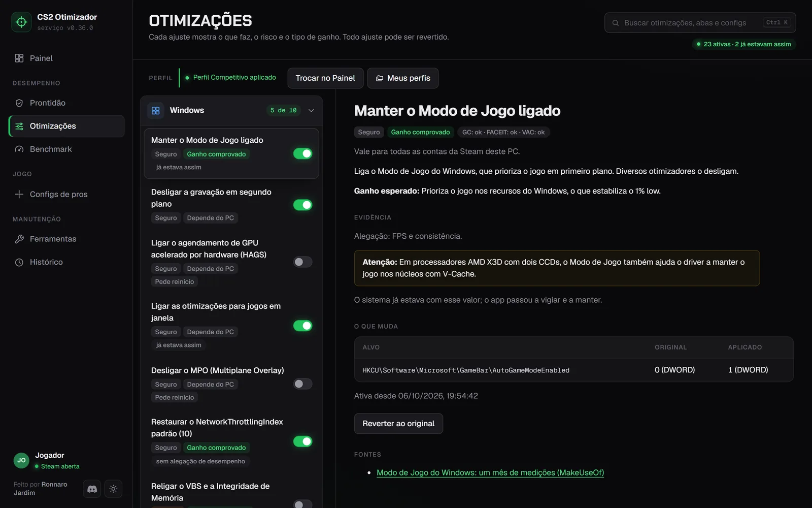Click the Benchmark gauge icon

pyautogui.click(x=19, y=149)
